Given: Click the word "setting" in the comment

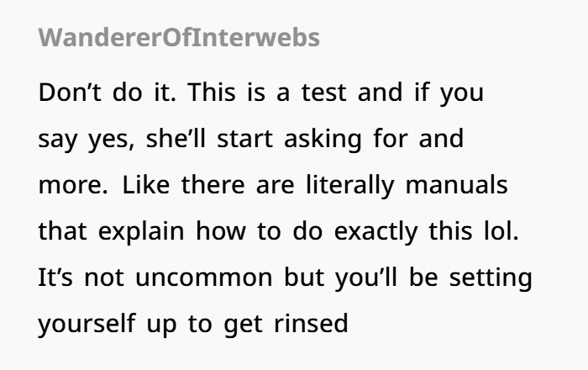Looking at the screenshot, I should (x=491, y=278).
